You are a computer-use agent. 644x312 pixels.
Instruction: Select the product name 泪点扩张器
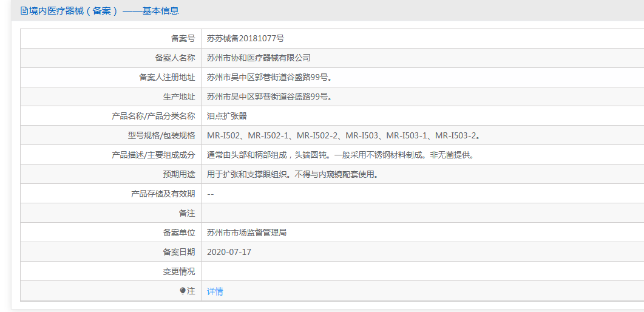coord(227,116)
